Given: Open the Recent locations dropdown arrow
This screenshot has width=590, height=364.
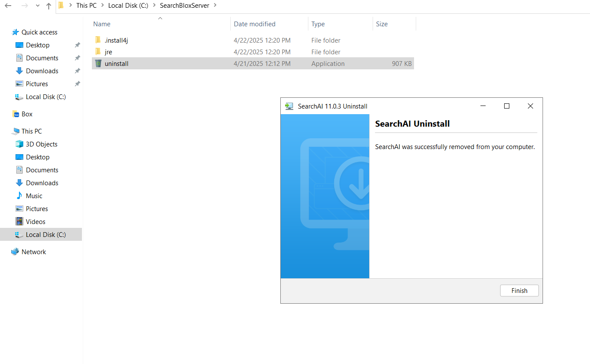Looking at the screenshot, I should tap(38, 6).
